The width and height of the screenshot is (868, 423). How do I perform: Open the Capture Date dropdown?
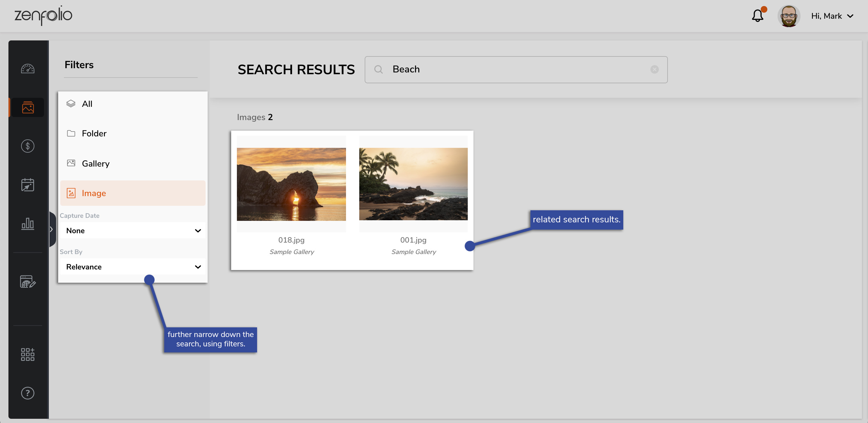pyautogui.click(x=132, y=231)
